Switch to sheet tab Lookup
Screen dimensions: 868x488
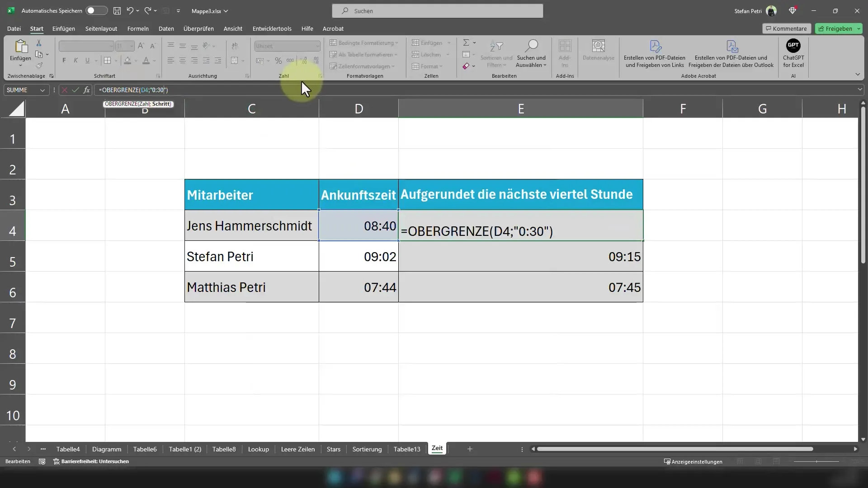tap(258, 449)
